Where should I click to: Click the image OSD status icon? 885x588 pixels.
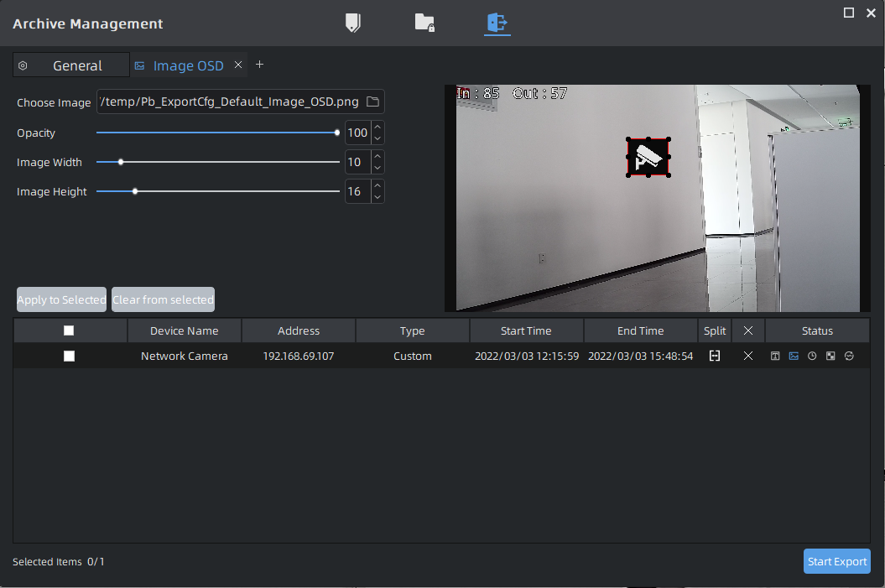[794, 356]
